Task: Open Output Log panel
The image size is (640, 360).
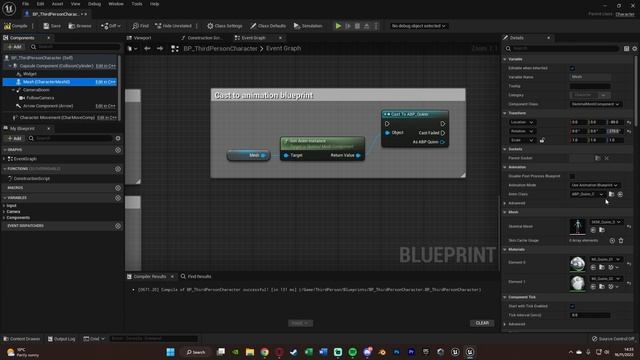Action: point(61,339)
